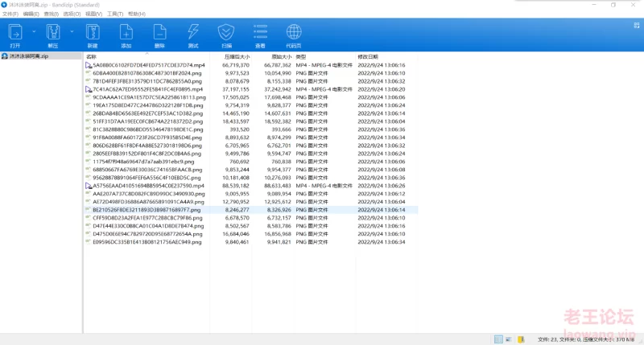Expand the 打开 (Open) dropdown arrow

point(34,31)
